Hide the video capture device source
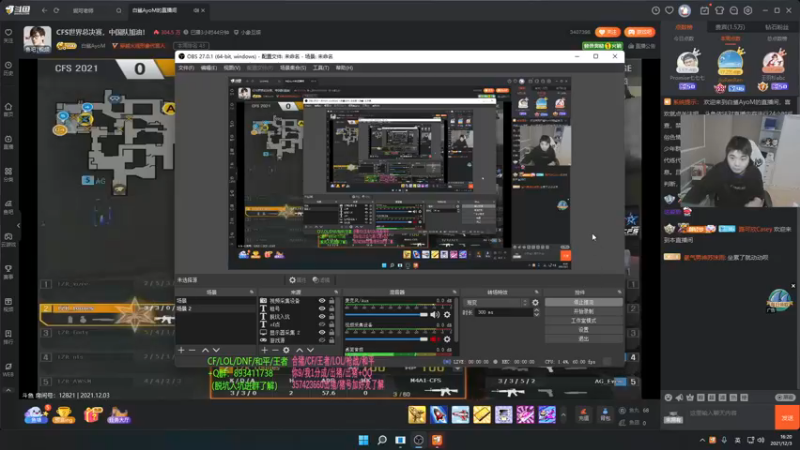 [x=322, y=301]
